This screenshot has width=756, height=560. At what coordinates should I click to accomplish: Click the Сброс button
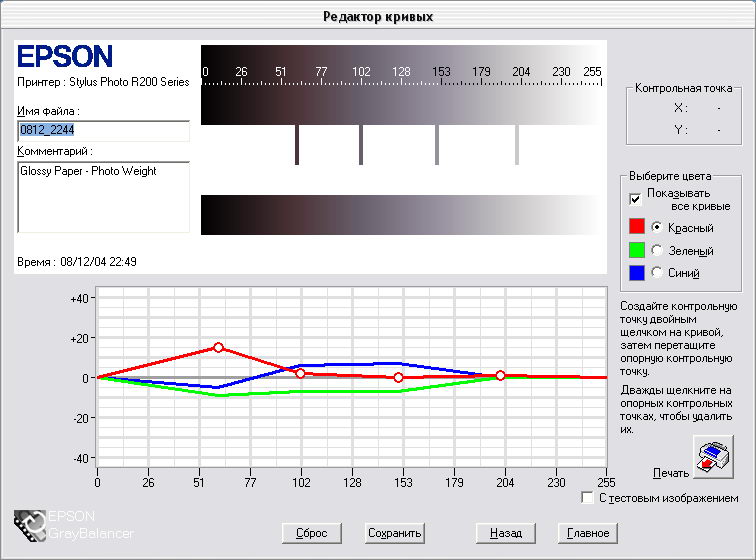coord(311,533)
